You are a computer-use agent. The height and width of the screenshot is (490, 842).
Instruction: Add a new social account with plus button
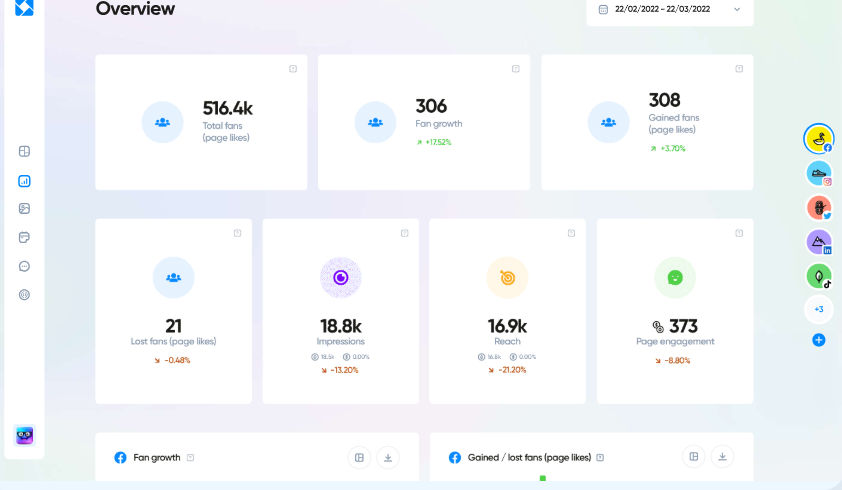click(x=818, y=340)
